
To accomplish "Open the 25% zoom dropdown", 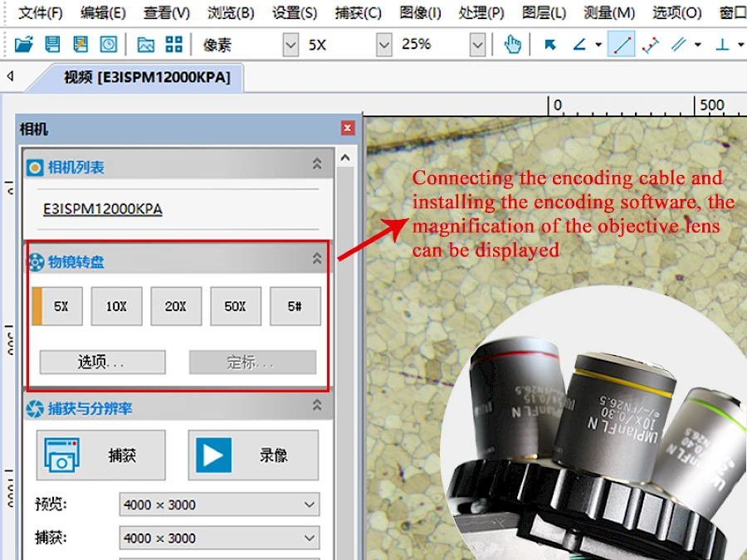I will click(477, 45).
